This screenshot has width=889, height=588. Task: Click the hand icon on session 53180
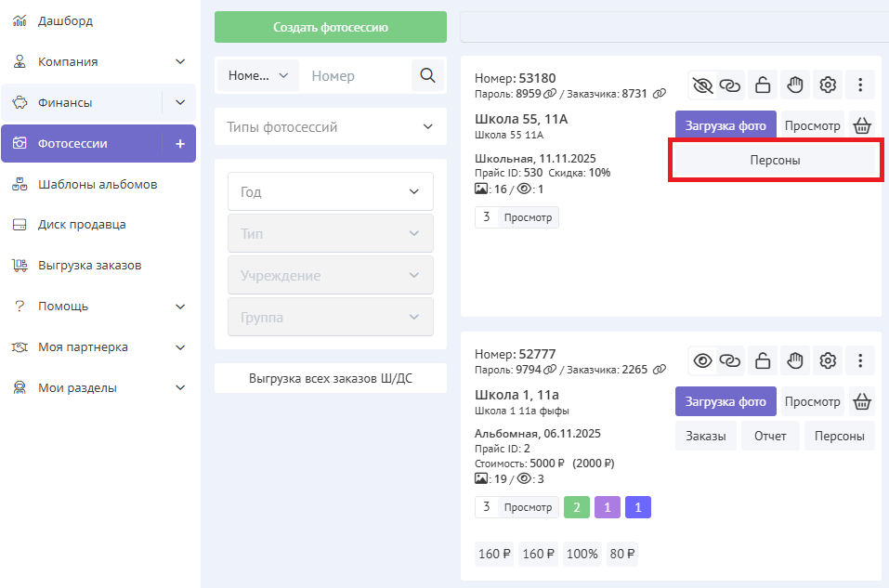tap(794, 85)
